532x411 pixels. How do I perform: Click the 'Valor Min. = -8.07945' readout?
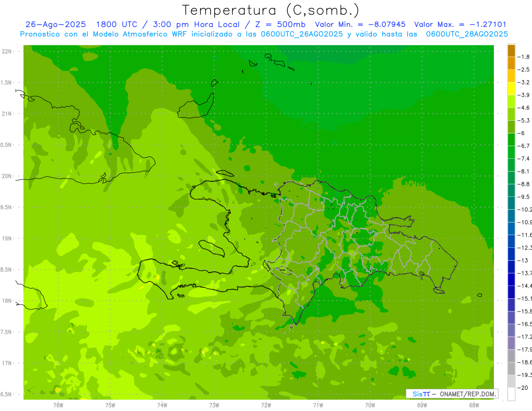(360, 24)
